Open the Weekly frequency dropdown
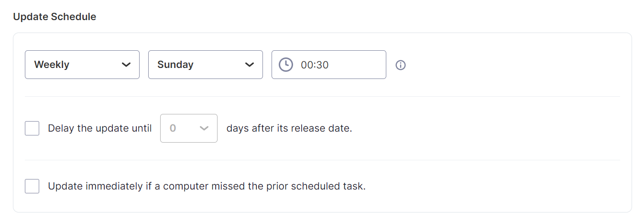 (82, 65)
